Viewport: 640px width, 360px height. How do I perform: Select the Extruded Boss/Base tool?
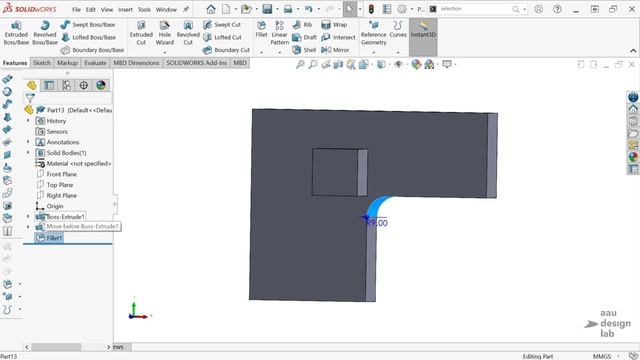(16, 33)
